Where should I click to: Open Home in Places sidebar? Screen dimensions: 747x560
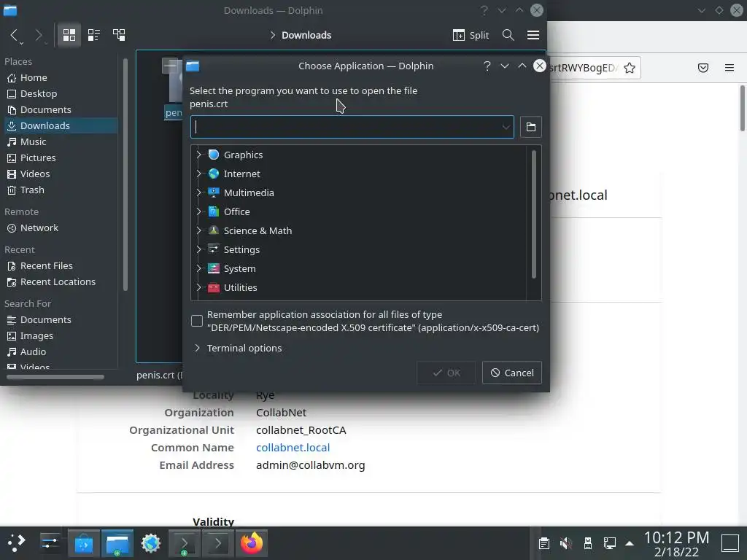(x=61, y=77)
